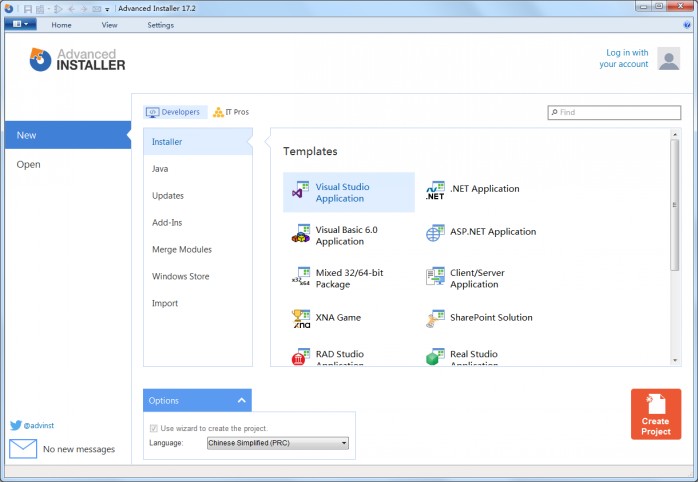This screenshot has height=482, width=698.
Task: Click the Create Project button
Action: point(655,414)
